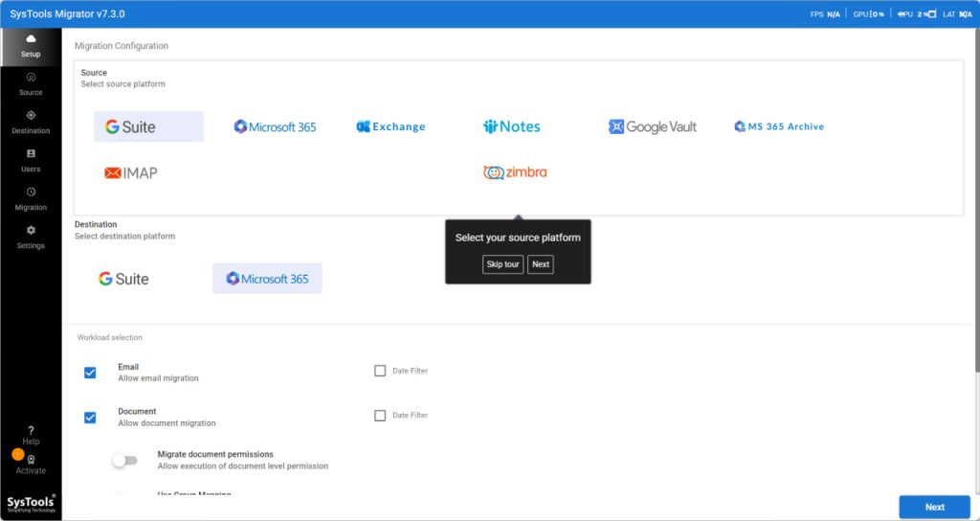This screenshot has height=521, width=980.
Task: Click the GPU usage indicator
Action: [x=869, y=13]
